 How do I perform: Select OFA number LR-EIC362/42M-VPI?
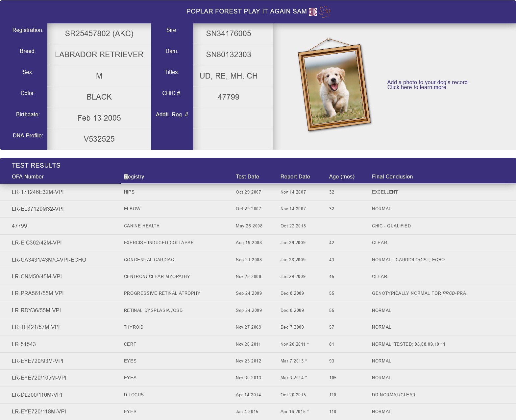(37, 243)
